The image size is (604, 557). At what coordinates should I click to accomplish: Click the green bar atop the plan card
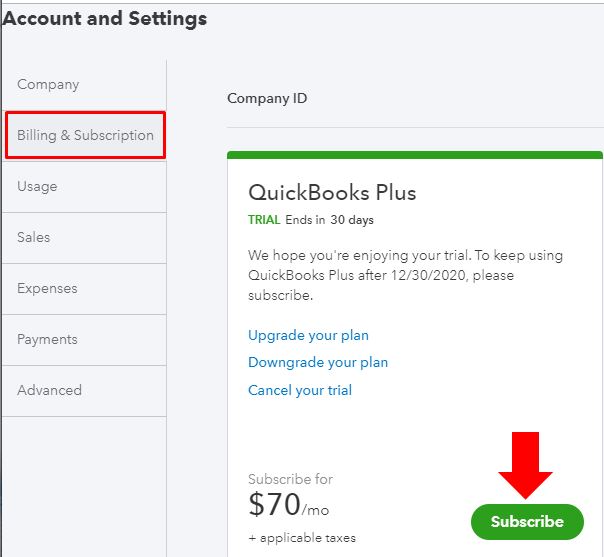[x=415, y=155]
